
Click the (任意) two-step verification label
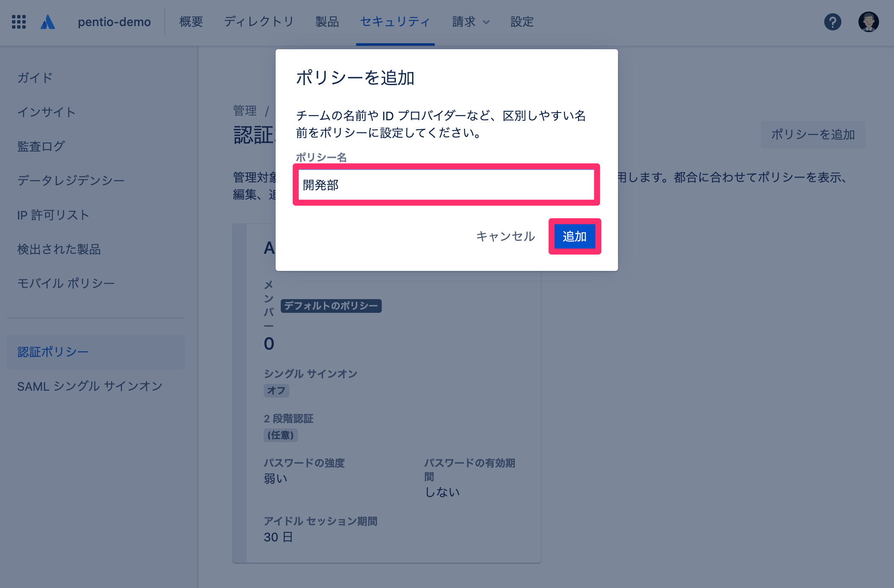tap(281, 435)
